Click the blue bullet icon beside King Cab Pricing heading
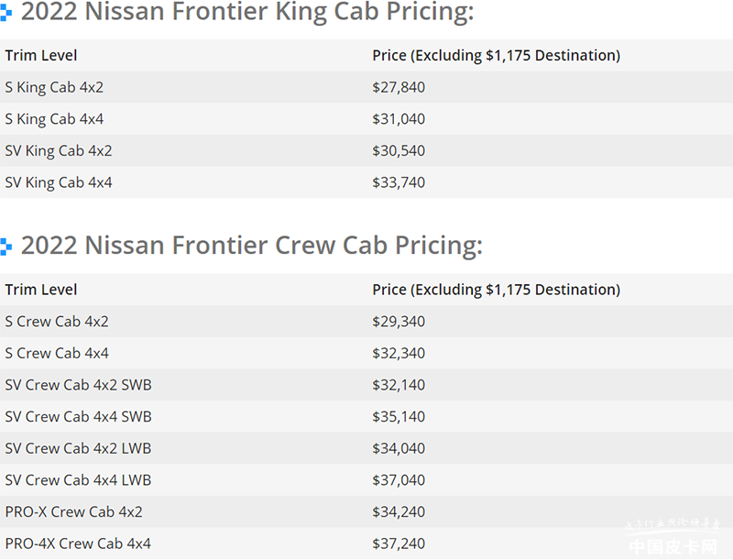 [x=6, y=14]
